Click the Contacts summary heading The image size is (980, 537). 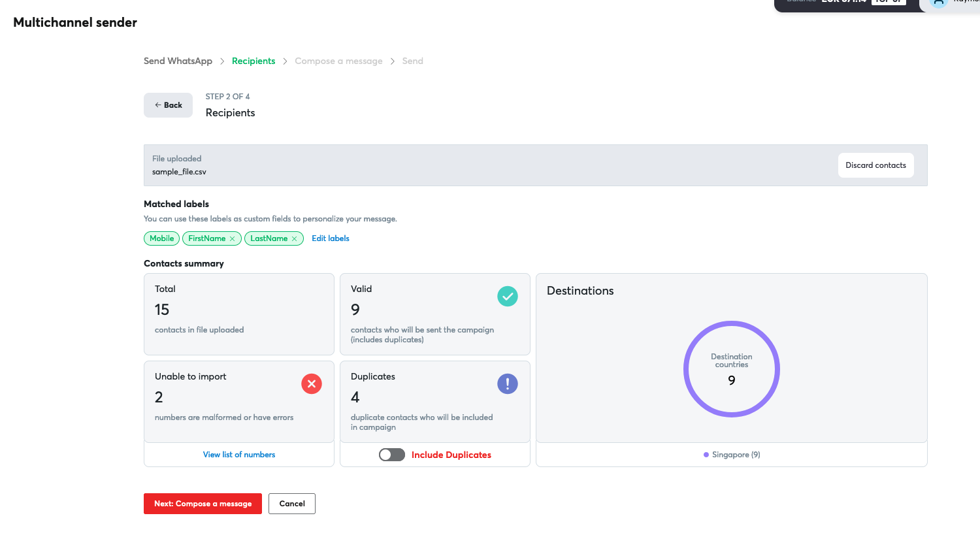184,263
